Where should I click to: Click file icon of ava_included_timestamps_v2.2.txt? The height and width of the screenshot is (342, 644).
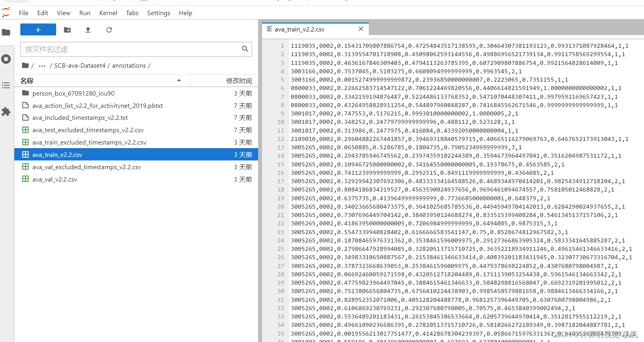tap(25, 118)
